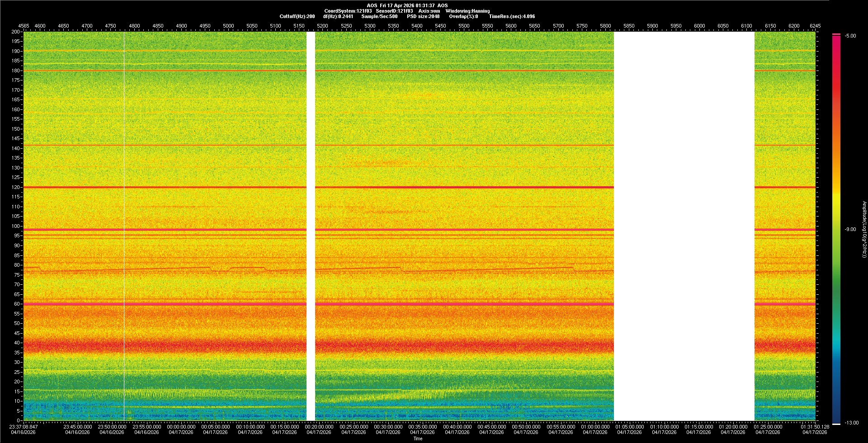Click the thin white vertical line near 23:50:00
The image size is (868, 443).
[x=124, y=226]
